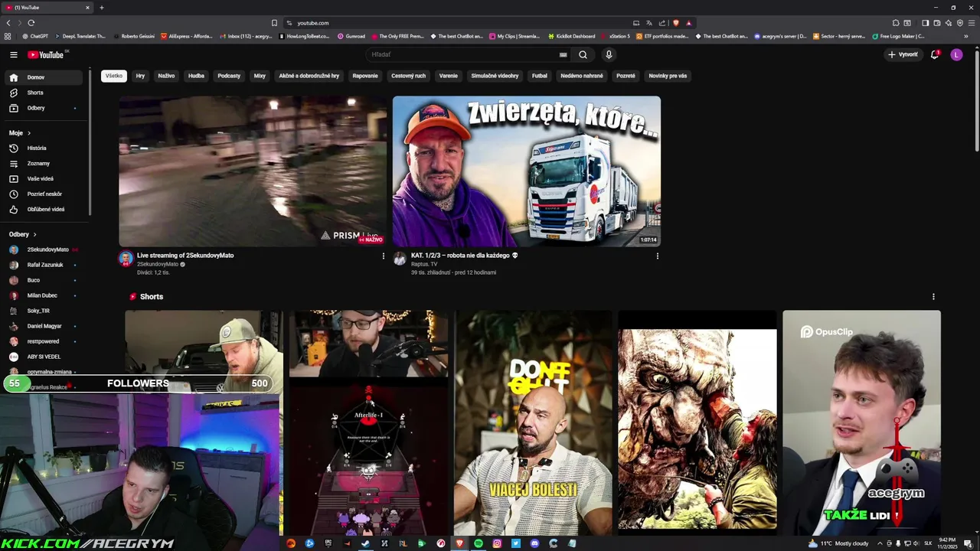Open Vaše videá in sidebar
Screen dimensions: 980x551
[x=44, y=178]
